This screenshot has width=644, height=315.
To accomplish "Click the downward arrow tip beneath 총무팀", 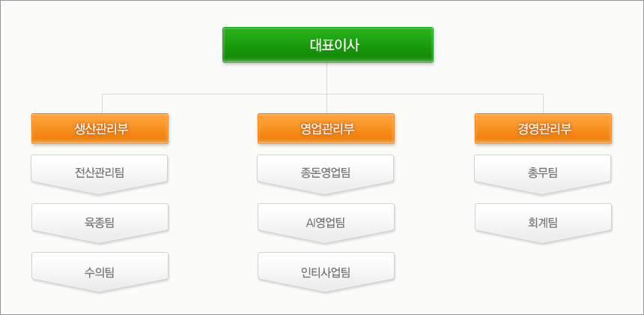I will (543, 190).
